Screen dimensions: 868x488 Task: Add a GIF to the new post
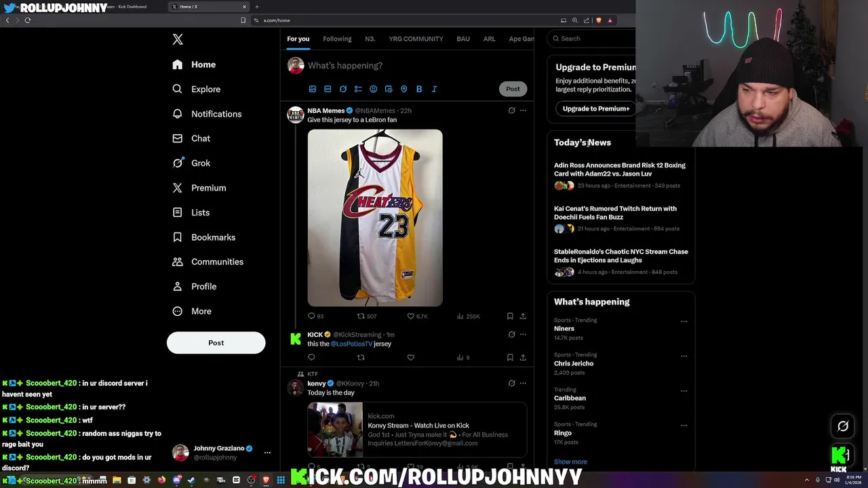point(328,89)
